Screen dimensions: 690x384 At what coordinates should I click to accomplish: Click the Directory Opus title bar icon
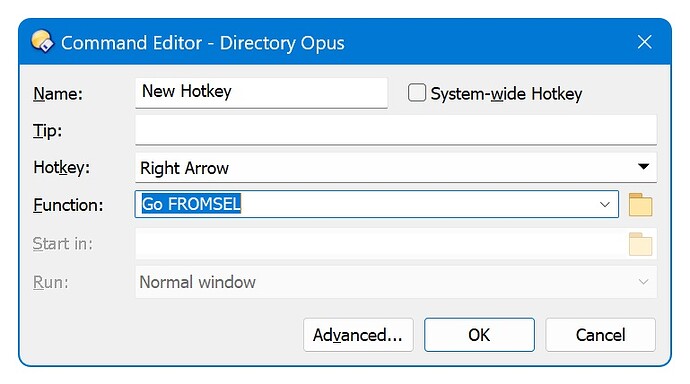[42, 42]
